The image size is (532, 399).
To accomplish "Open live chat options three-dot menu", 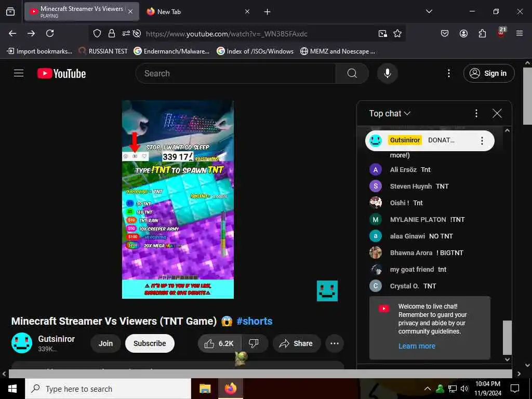I will 476,113.
